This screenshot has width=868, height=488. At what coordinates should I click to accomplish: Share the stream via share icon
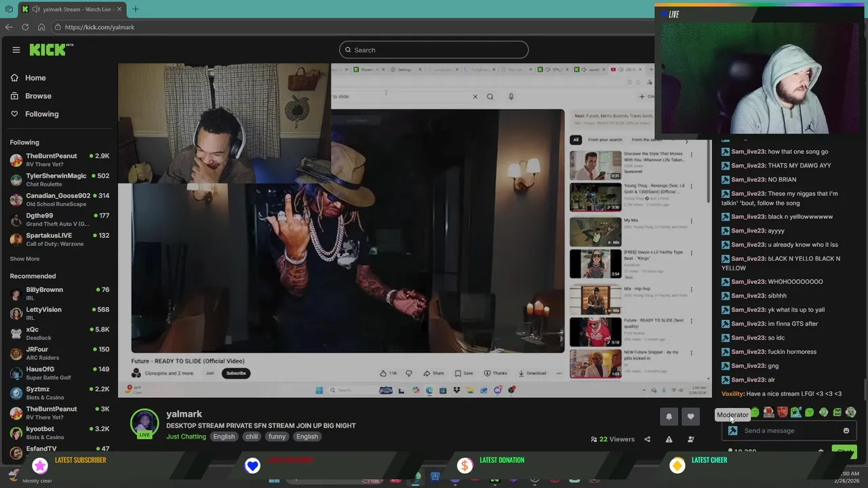(647, 439)
